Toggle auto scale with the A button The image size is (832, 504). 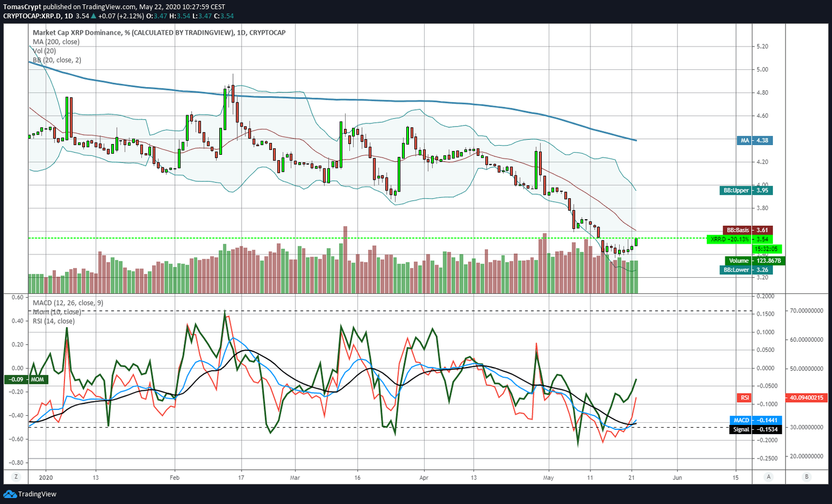(x=768, y=477)
